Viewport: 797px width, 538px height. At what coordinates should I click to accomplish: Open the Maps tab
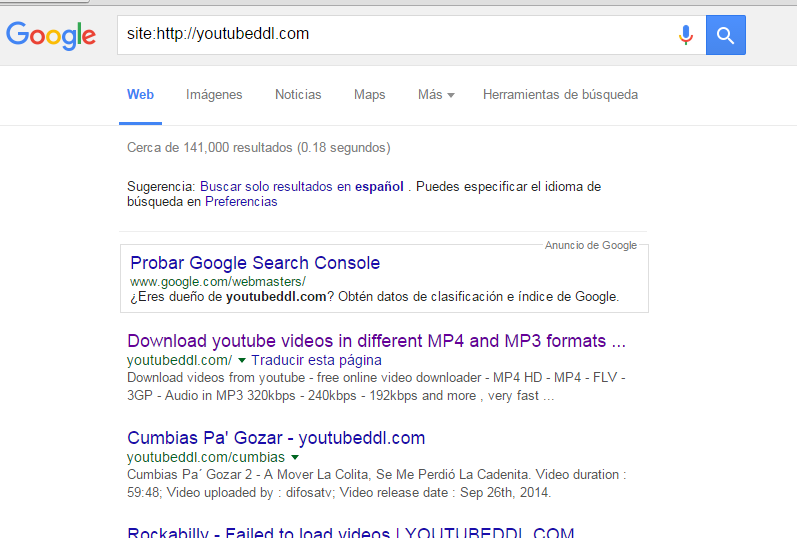pos(370,95)
